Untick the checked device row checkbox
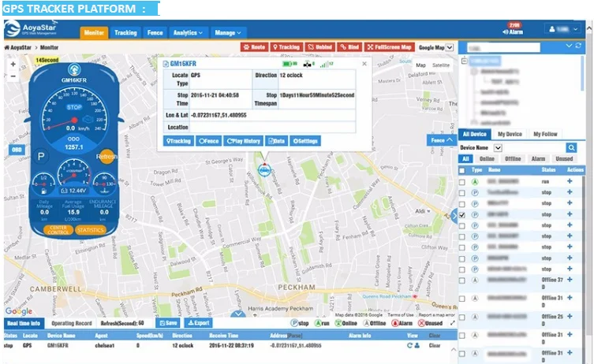594x364 pixels. pyautogui.click(x=463, y=214)
